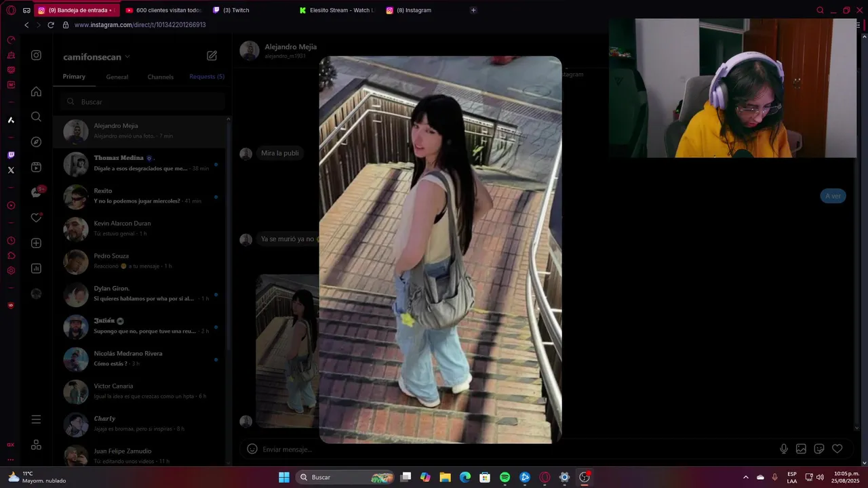Open Juan Felipe Zamudio conversation
The height and width of the screenshot is (488, 868).
point(140,455)
